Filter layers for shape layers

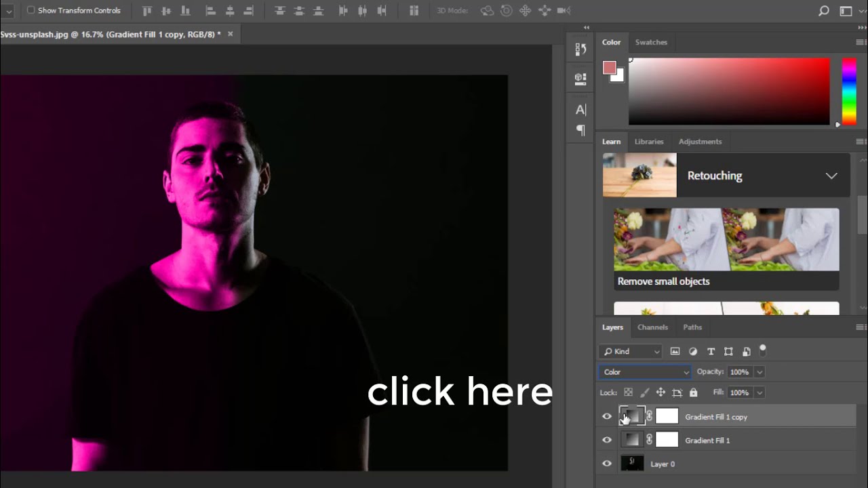pos(728,351)
